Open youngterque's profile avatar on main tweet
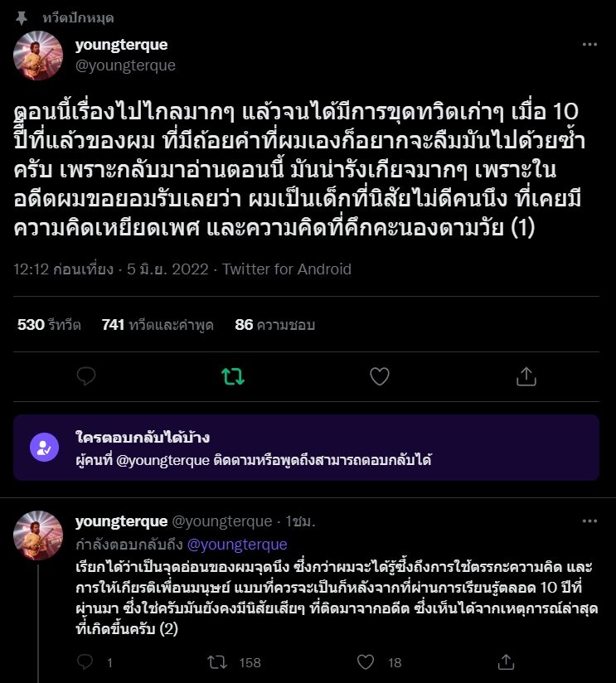 [x=38, y=56]
